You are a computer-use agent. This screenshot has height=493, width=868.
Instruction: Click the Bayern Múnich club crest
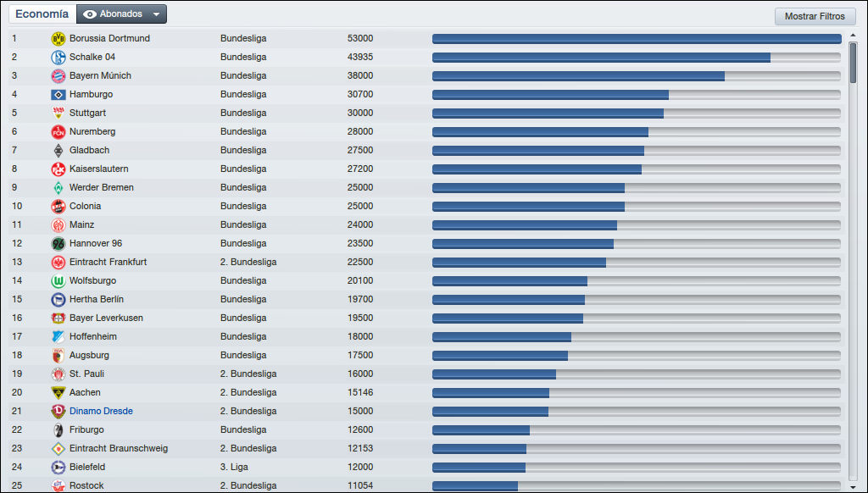[58, 75]
